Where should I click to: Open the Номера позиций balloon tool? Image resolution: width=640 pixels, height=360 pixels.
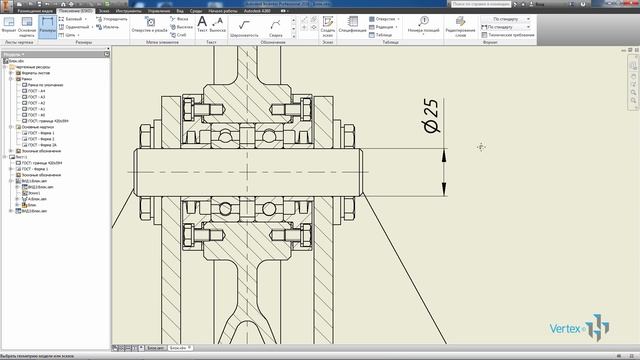[423, 25]
